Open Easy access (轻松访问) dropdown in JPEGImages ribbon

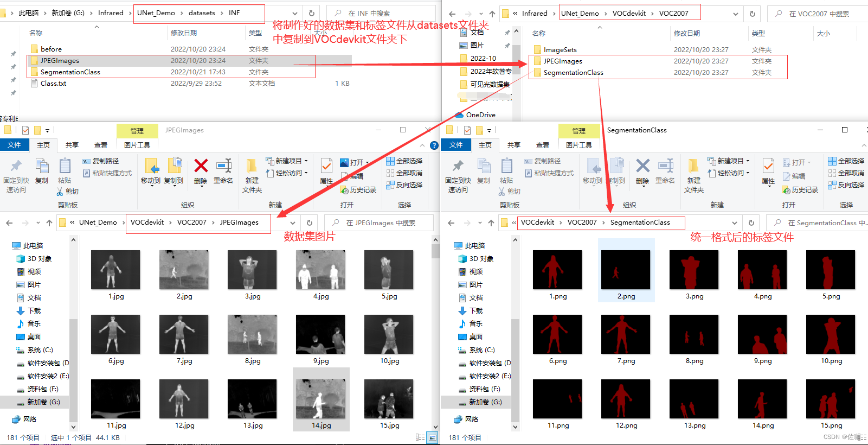pyautogui.click(x=287, y=173)
